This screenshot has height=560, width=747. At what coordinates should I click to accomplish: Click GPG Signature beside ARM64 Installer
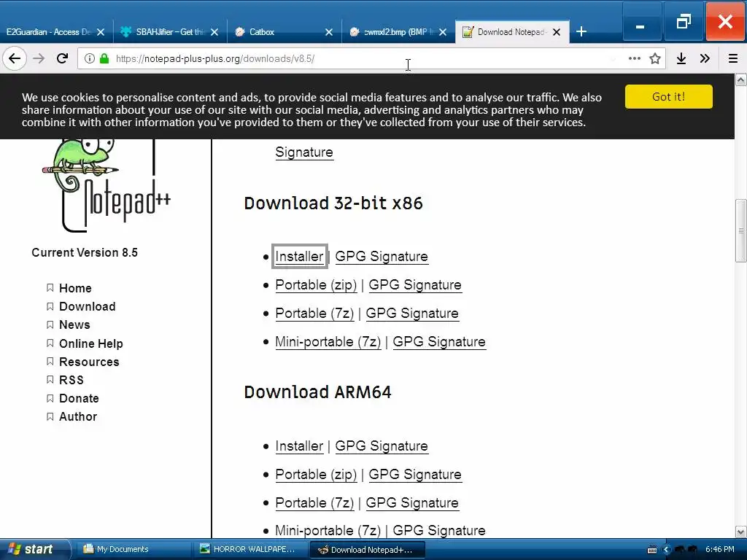click(382, 446)
